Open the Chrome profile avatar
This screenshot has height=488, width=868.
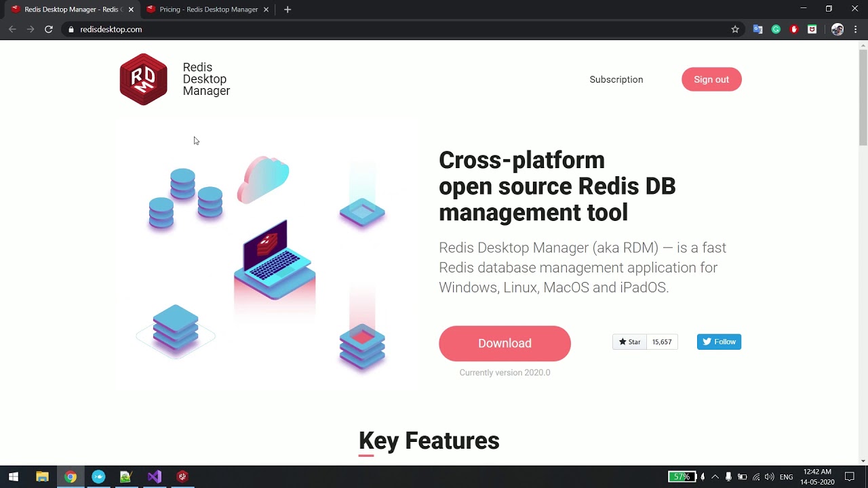[837, 29]
